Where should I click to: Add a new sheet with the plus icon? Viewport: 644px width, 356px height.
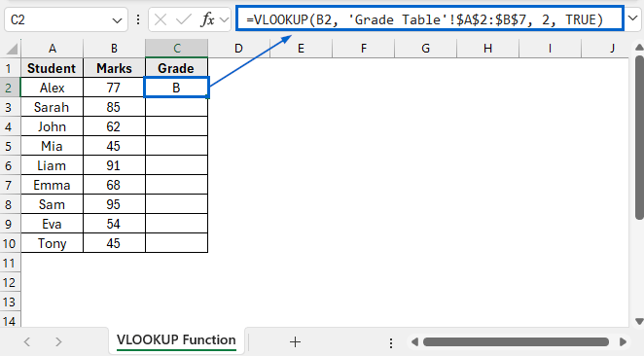[295, 341]
